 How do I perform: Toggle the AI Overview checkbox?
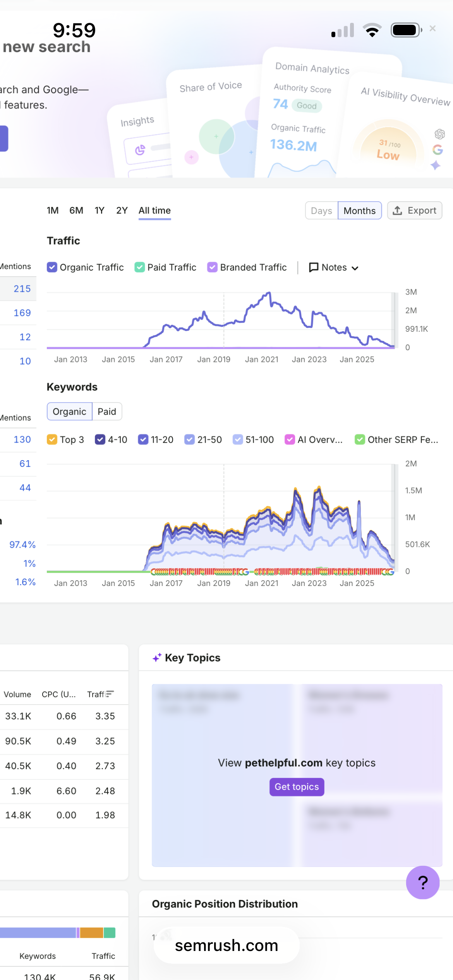(x=290, y=440)
